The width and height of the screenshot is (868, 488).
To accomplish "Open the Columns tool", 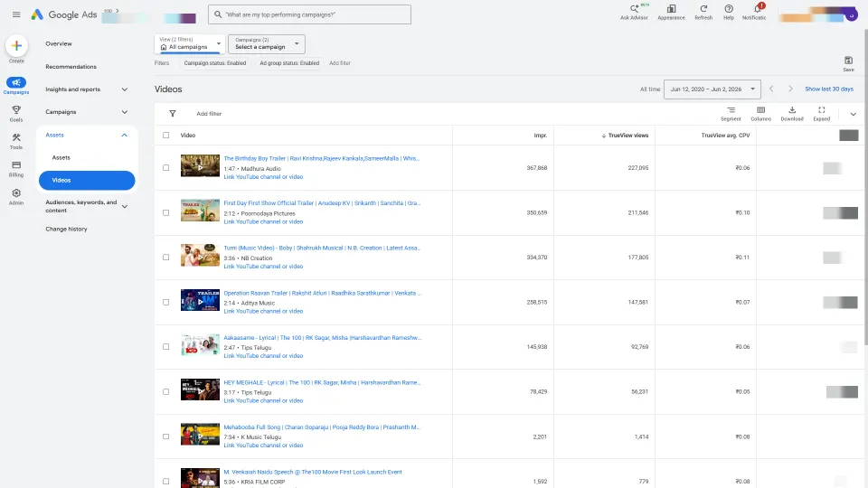I will [x=760, y=114].
